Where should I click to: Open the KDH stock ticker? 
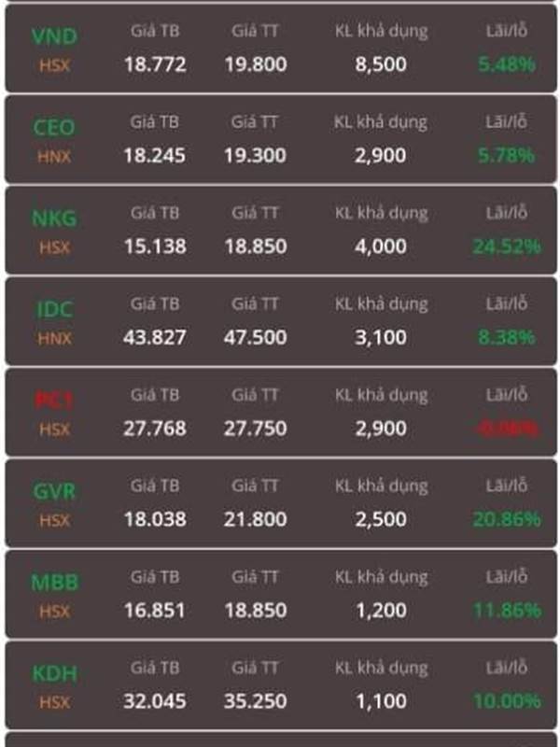tap(54, 673)
